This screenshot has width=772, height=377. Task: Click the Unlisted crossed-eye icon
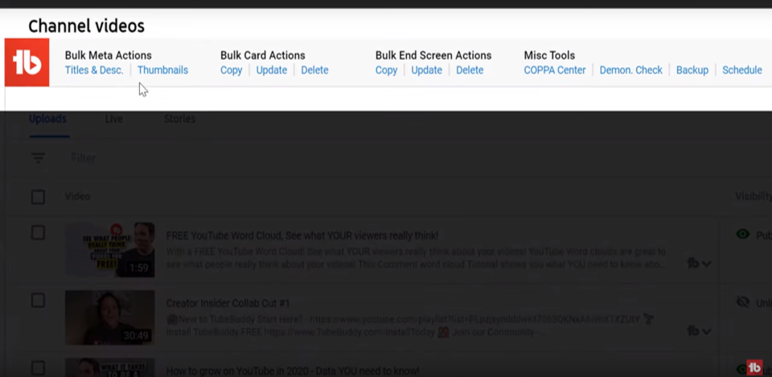[742, 302]
